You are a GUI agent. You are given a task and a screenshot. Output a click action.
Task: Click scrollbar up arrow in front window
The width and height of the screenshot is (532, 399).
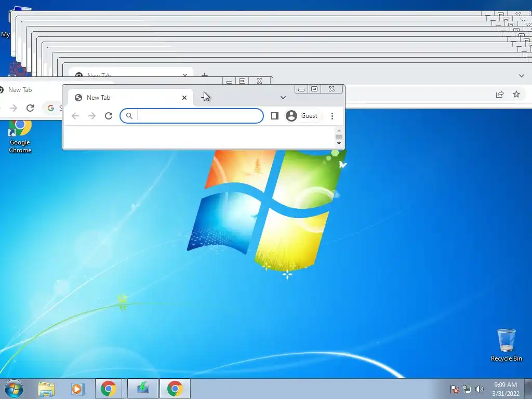click(339, 130)
